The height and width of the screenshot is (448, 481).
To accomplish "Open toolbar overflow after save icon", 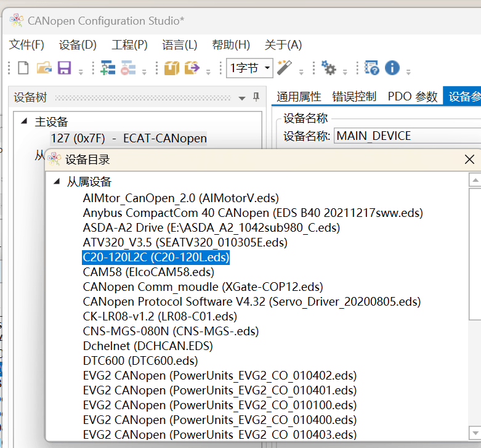I will pos(81,73).
